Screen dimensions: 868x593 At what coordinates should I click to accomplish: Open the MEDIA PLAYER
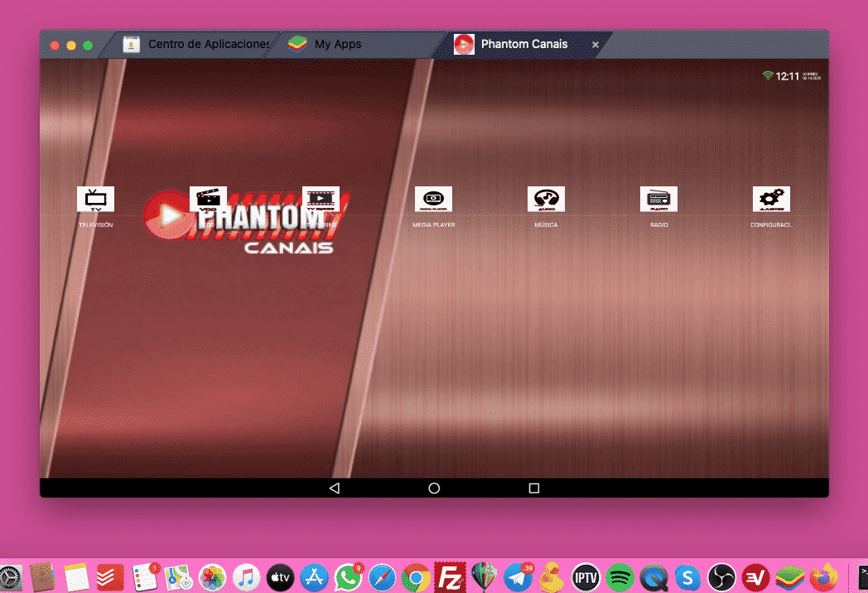click(x=433, y=199)
